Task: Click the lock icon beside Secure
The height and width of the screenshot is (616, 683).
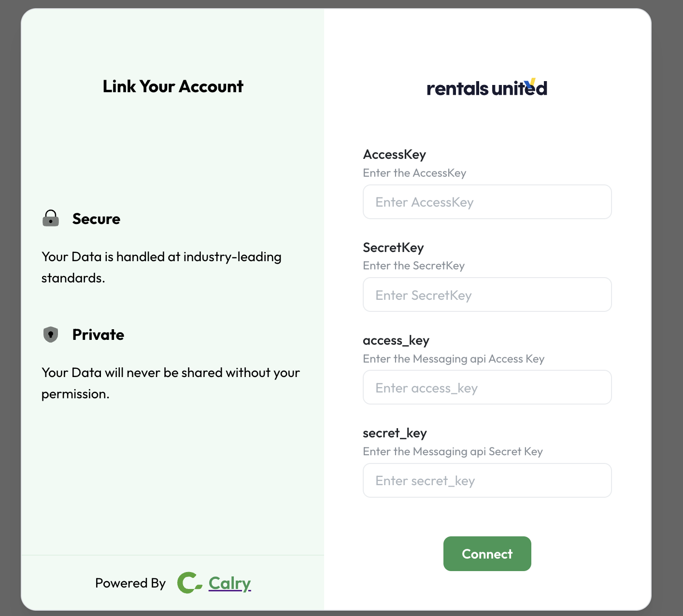Action: [51, 218]
